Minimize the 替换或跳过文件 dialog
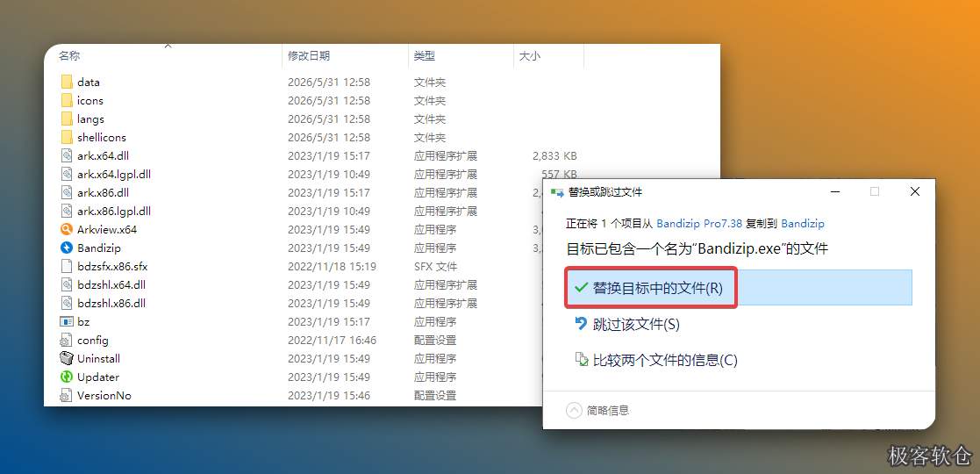Viewport: 980px width, 474px height. (835, 192)
